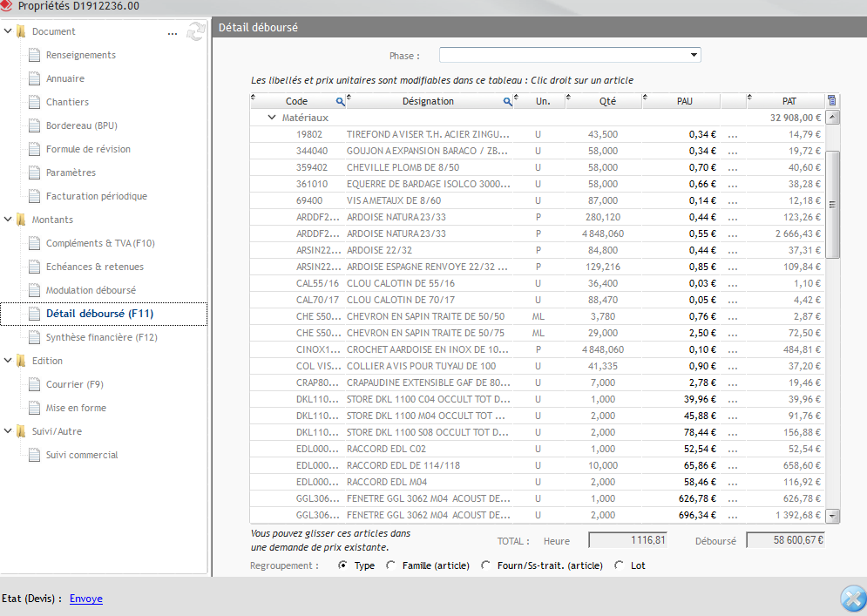Viewport: 867px width, 616px height.
Task: Choose Famille (article) grouping option
Action: click(390, 565)
